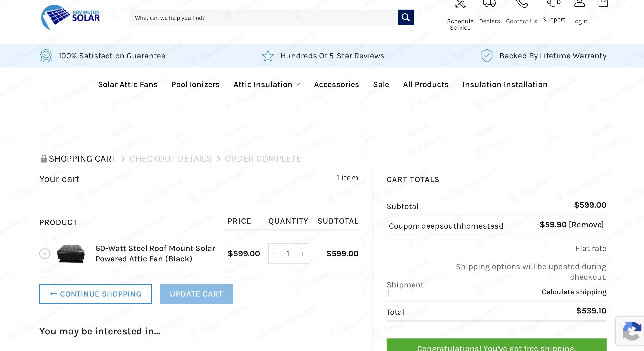Open Pool Ionizers menu item
The image size is (644, 351).
pos(196,84)
